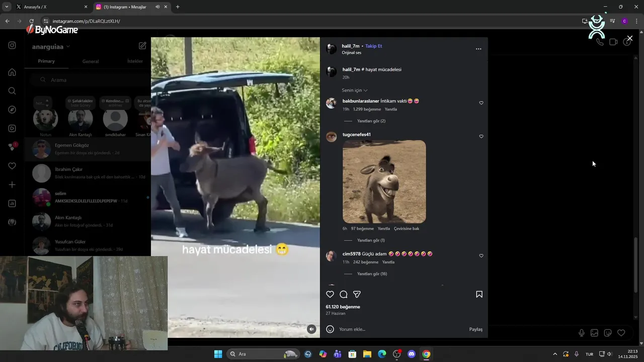Reload page with browser refresh button
644x362 pixels.
click(31, 21)
